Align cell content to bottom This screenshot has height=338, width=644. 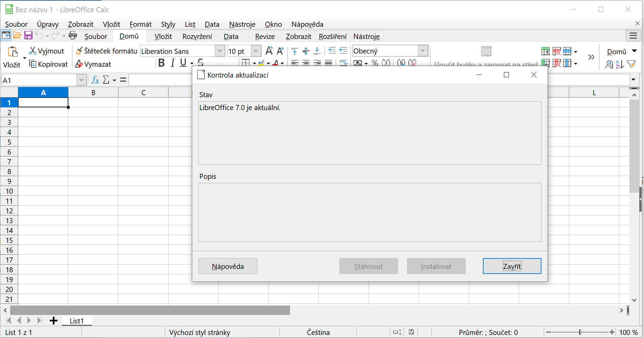pyautogui.click(x=317, y=51)
